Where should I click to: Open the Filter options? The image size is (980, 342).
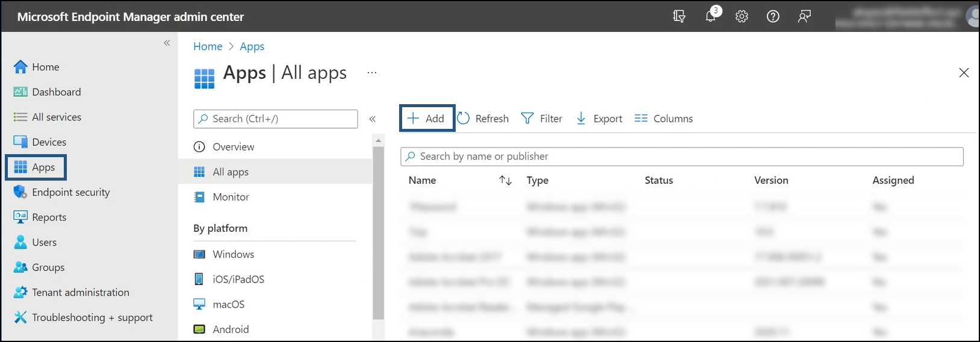click(542, 119)
